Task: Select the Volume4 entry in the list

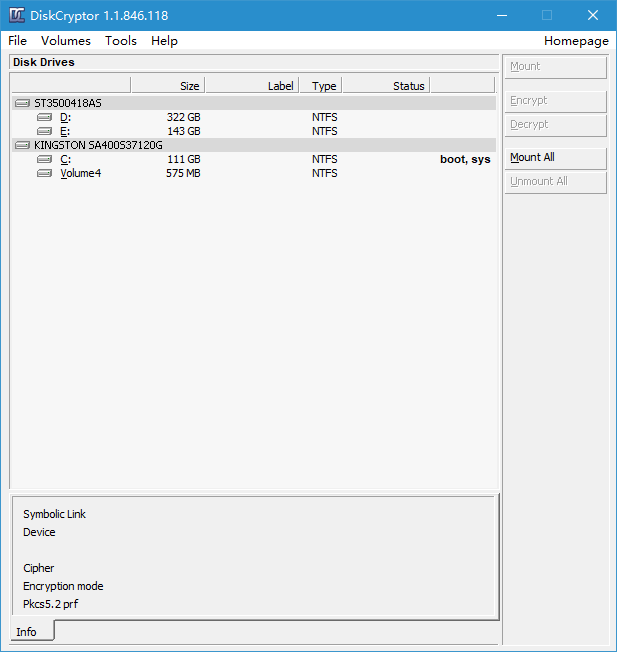Action: coord(80,173)
